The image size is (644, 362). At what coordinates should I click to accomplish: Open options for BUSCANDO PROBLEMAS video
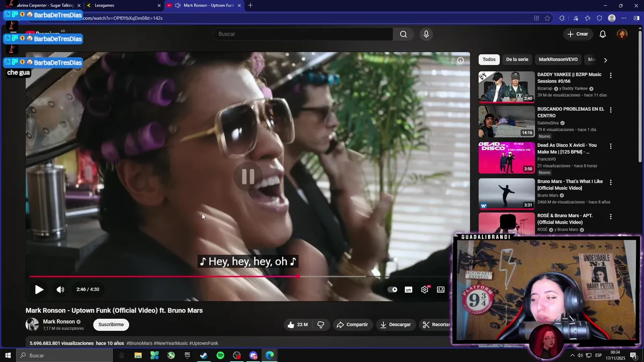tap(611, 110)
